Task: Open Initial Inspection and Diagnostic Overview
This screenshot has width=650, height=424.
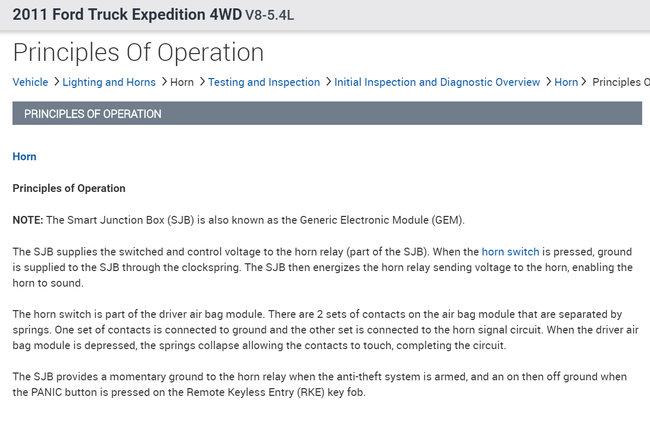Action: (437, 82)
